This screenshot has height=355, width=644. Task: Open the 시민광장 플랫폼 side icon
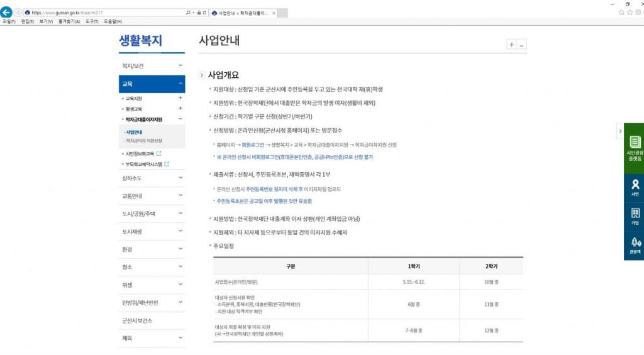[x=634, y=148]
